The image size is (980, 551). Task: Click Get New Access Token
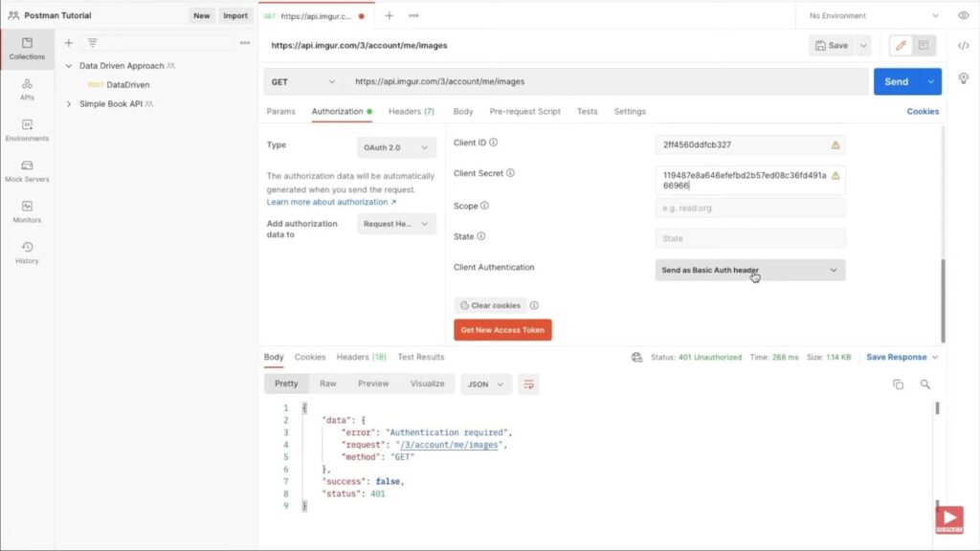(502, 330)
